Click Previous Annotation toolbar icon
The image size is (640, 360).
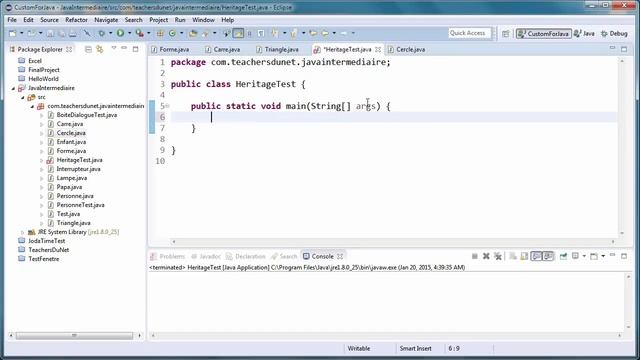293,33
